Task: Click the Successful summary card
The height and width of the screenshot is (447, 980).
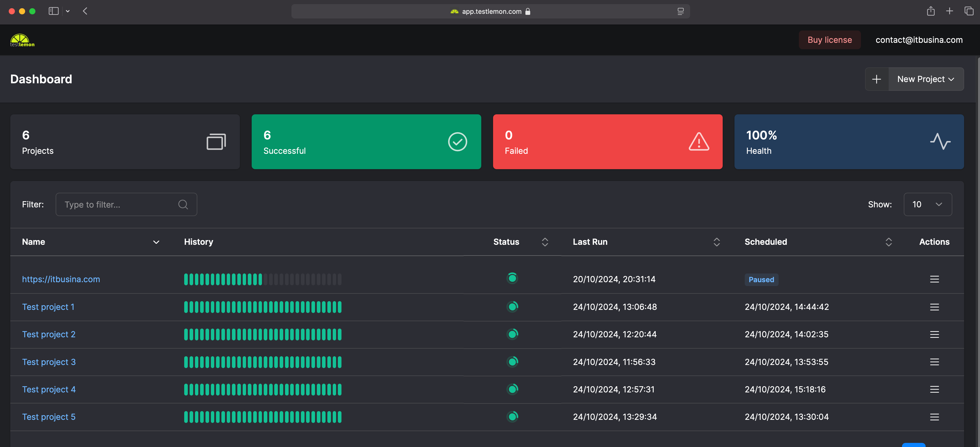Action: click(366, 142)
